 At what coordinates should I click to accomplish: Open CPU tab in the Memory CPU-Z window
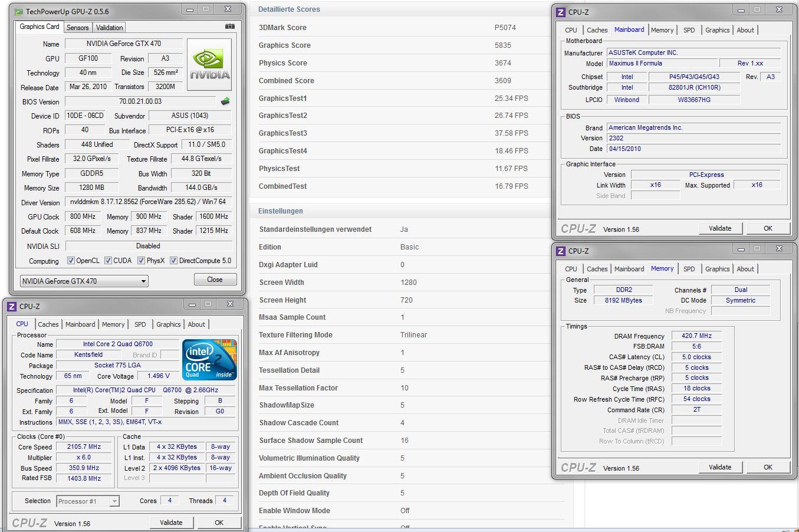pos(571,269)
